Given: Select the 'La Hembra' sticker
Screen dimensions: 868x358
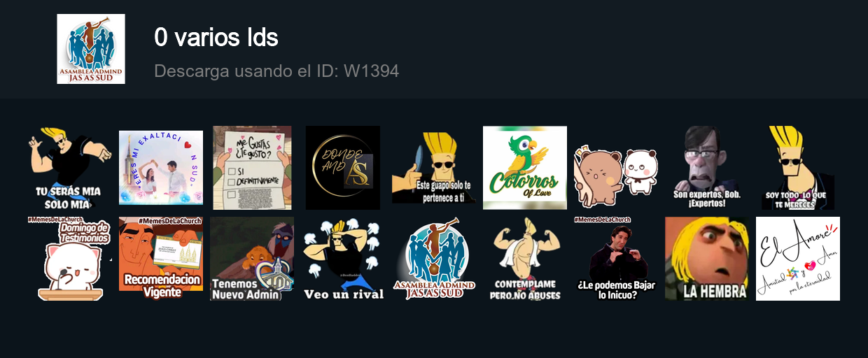Looking at the screenshot, I should (707, 259).
